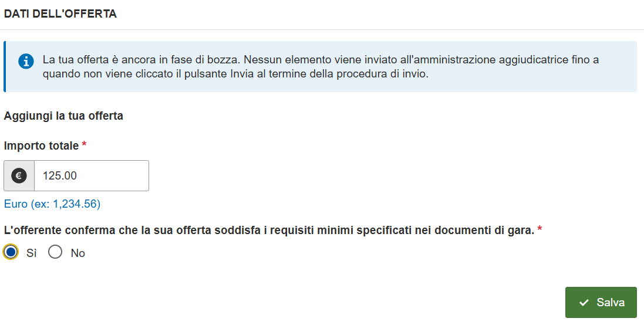Click the minimum requirements confirmation statement
This screenshot has height=325, width=644.
269,231
